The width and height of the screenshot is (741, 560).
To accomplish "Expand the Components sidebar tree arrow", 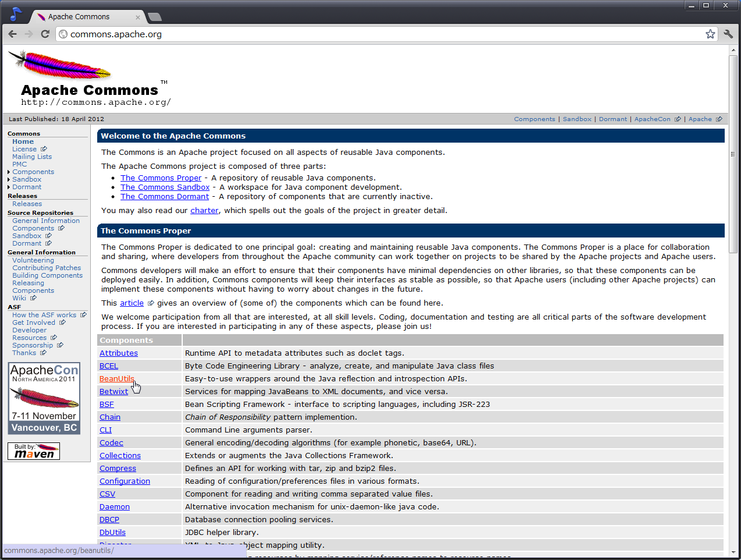I will [9, 172].
